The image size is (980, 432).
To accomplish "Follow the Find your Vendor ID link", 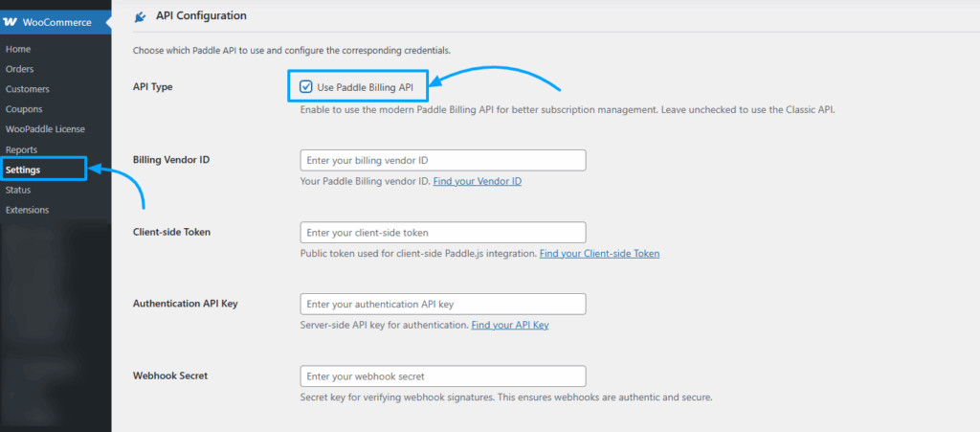I will 478,181.
